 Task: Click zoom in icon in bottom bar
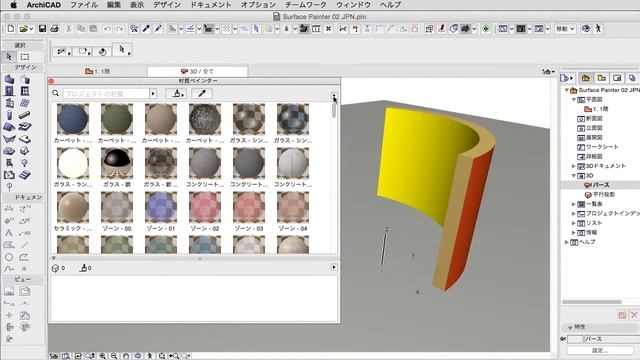pos(102,356)
